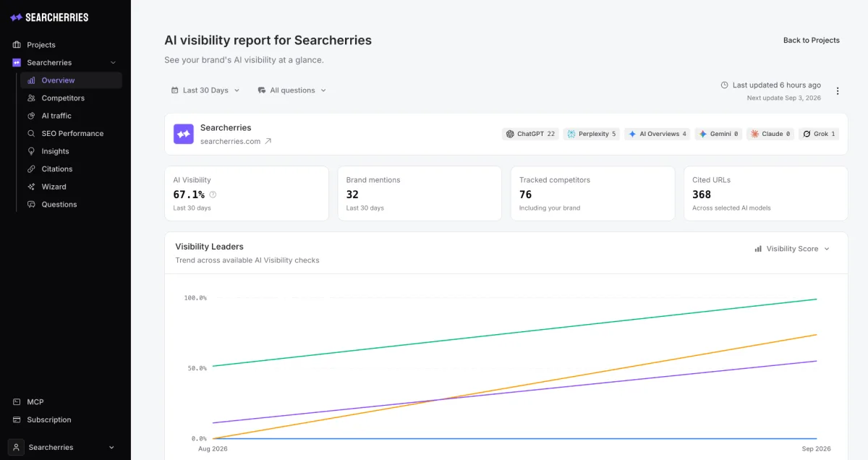This screenshot has height=460, width=868.
Task: Open the Last 30 Days dropdown
Action: coord(205,90)
